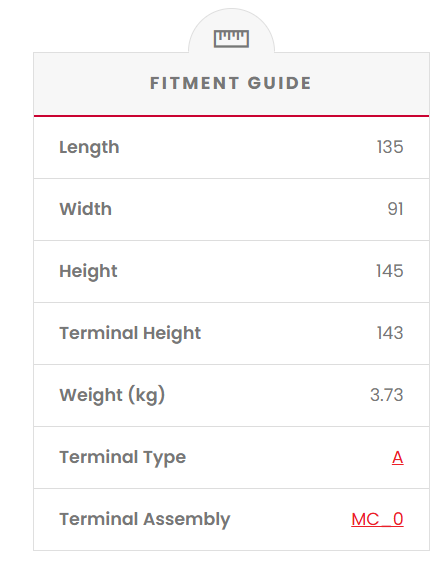The image size is (436, 565).
Task: Select the Terminal Type label
Action: pos(123,458)
